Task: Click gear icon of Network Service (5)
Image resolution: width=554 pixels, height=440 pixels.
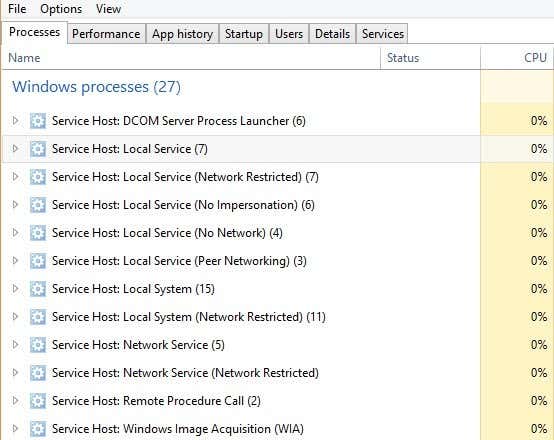Action: coord(38,345)
